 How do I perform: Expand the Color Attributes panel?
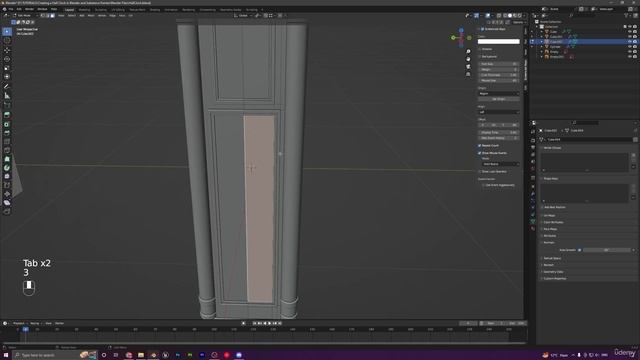553,222
